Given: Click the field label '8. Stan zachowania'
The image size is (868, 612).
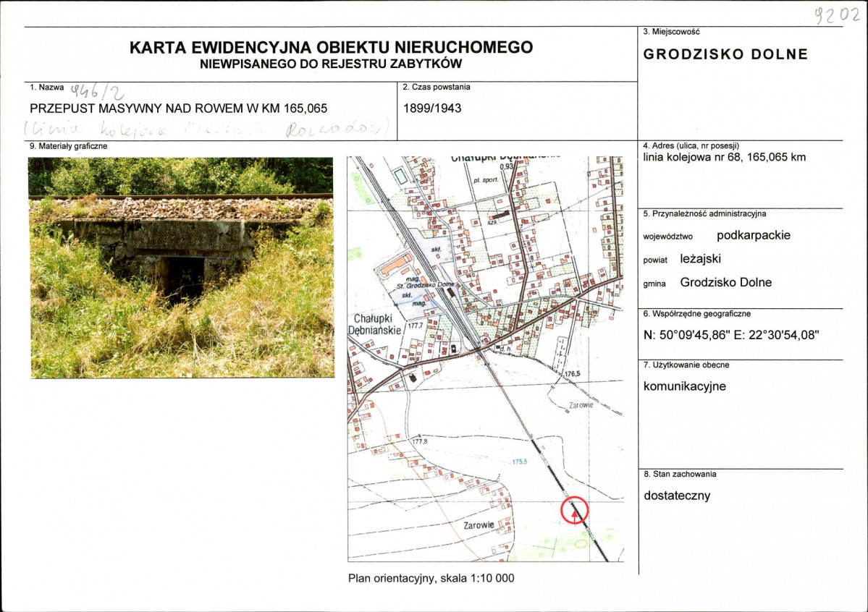Looking at the screenshot, I should (679, 475).
